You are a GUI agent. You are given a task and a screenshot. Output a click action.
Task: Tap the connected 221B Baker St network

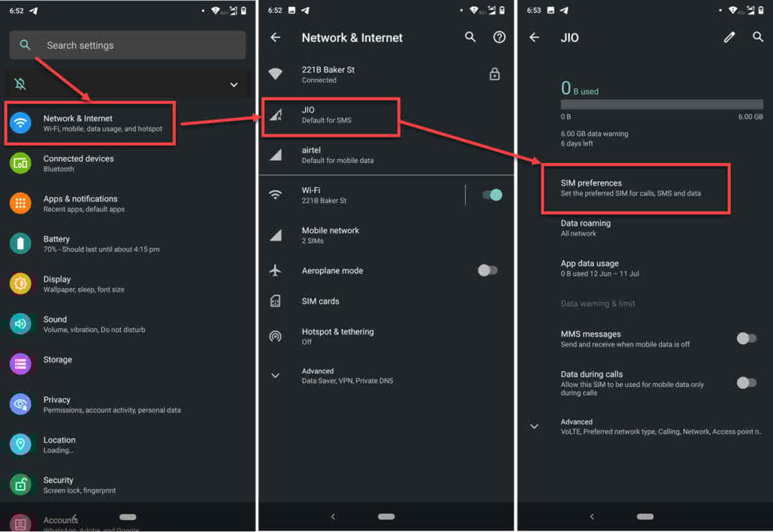tap(386, 75)
